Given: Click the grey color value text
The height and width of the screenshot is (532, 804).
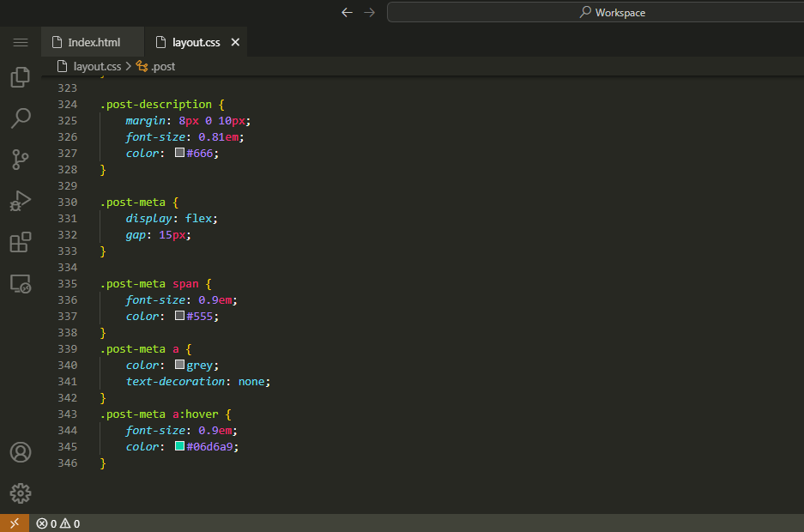Looking at the screenshot, I should tap(199, 365).
